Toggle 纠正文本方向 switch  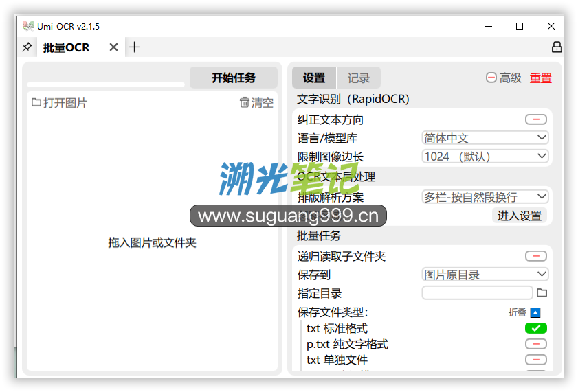click(536, 119)
